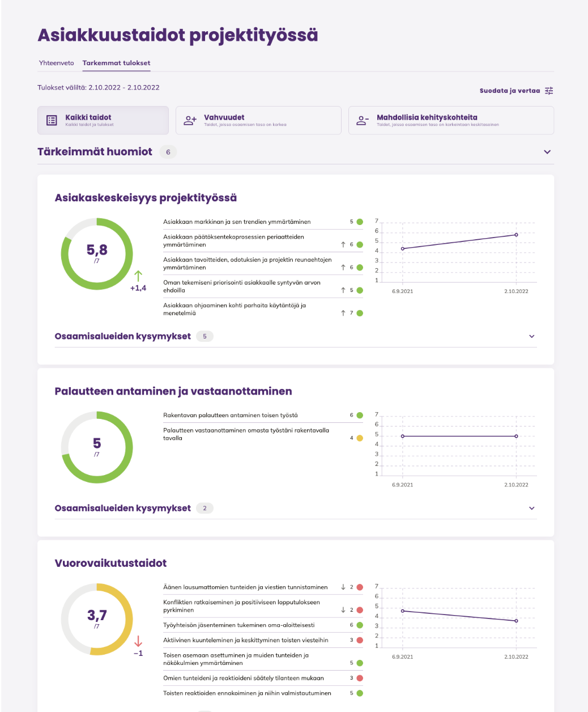The image size is (588, 712).
Task: Expand the Tärkeimmät huomiot section chevron
Action: pos(547,152)
